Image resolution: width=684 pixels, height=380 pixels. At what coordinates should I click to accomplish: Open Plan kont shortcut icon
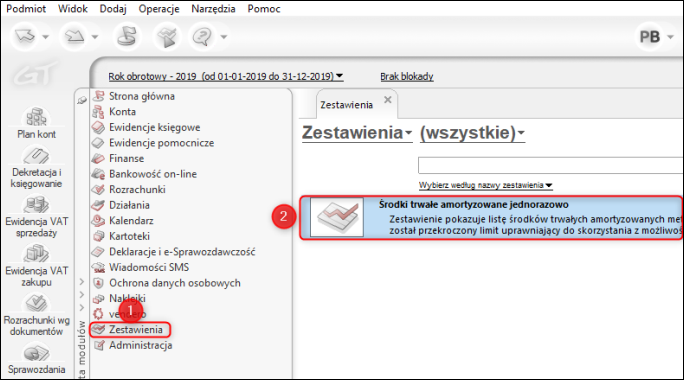pos(37,117)
